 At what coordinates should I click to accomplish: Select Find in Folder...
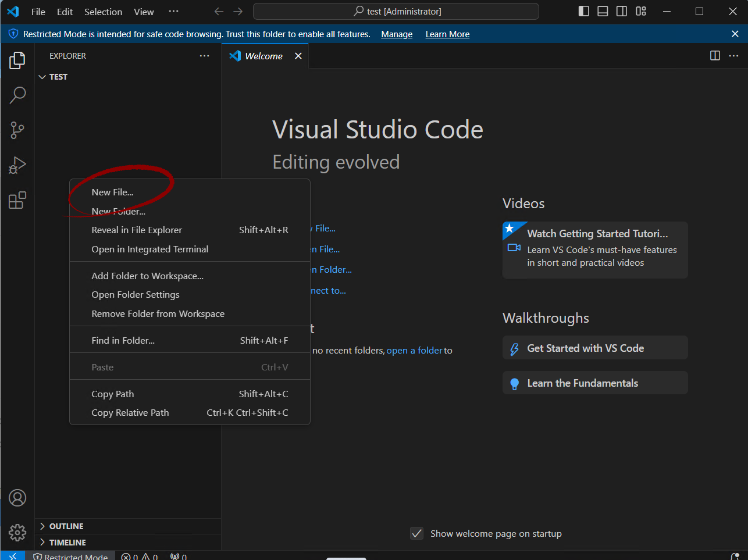pos(190,341)
